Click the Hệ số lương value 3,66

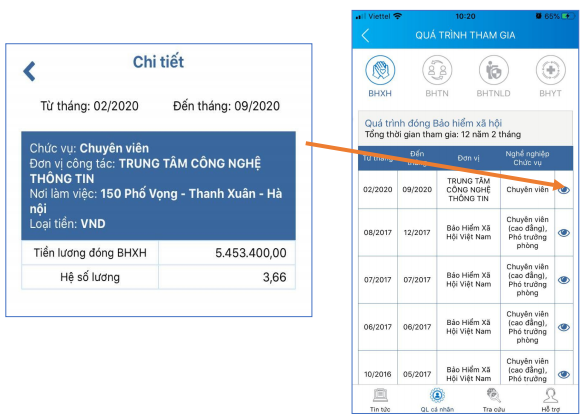275,277
